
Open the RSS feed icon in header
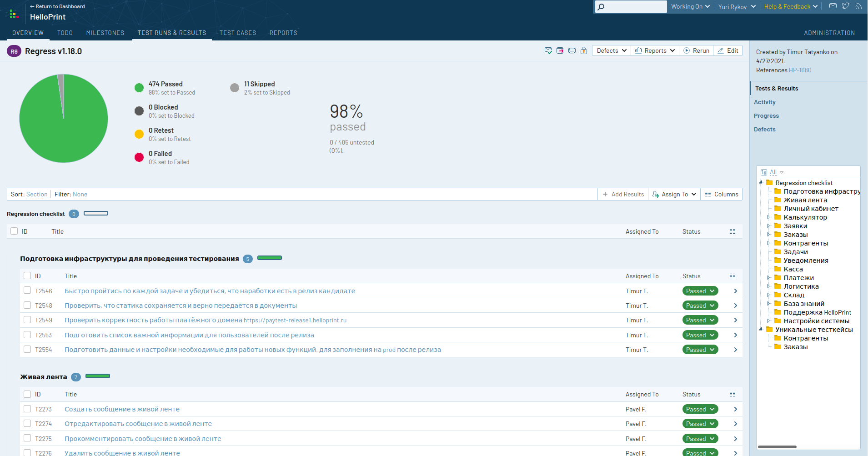point(858,6)
